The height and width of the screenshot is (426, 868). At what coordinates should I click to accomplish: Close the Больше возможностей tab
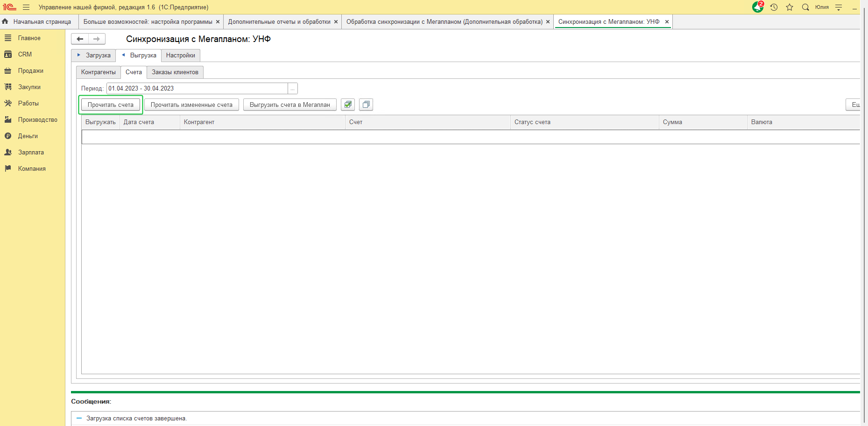(218, 21)
